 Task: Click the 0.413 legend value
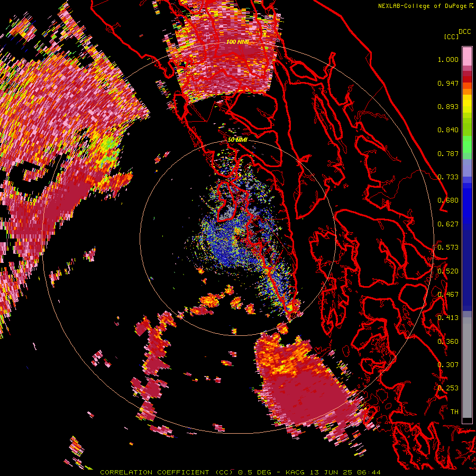(448, 318)
